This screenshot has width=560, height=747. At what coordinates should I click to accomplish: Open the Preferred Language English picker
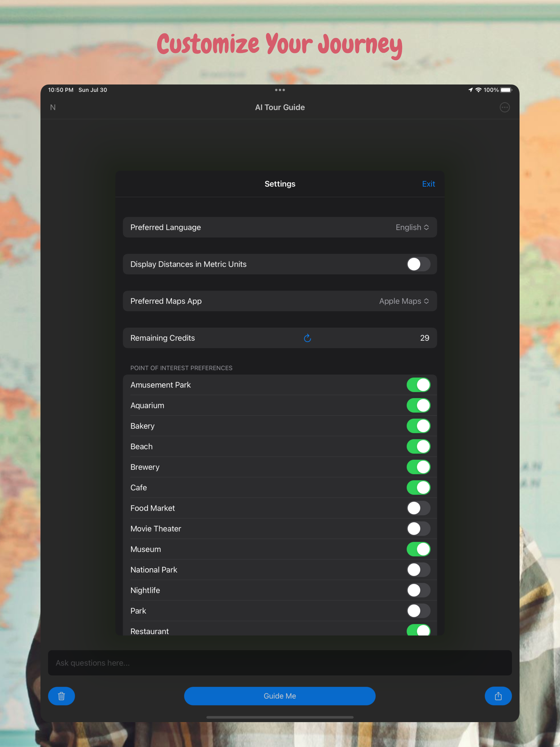tap(412, 227)
